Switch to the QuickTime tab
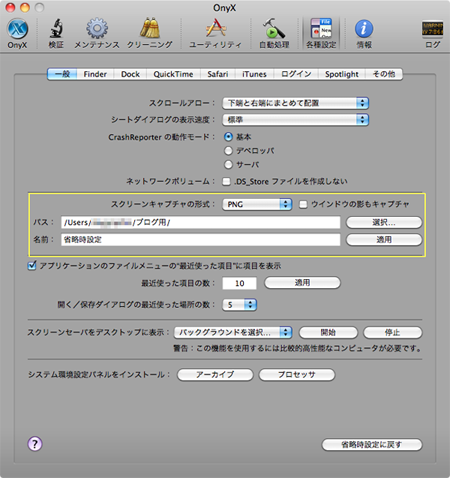The image size is (450, 478). pos(173,74)
